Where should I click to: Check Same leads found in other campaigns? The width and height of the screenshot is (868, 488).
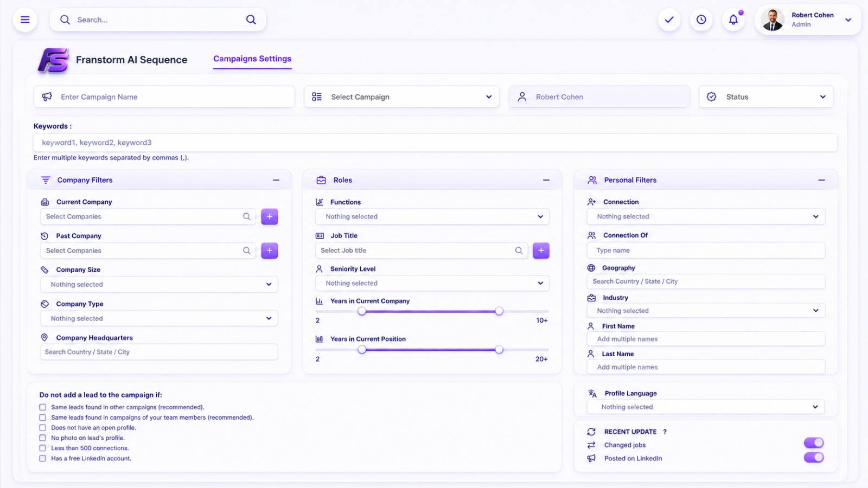coord(42,407)
